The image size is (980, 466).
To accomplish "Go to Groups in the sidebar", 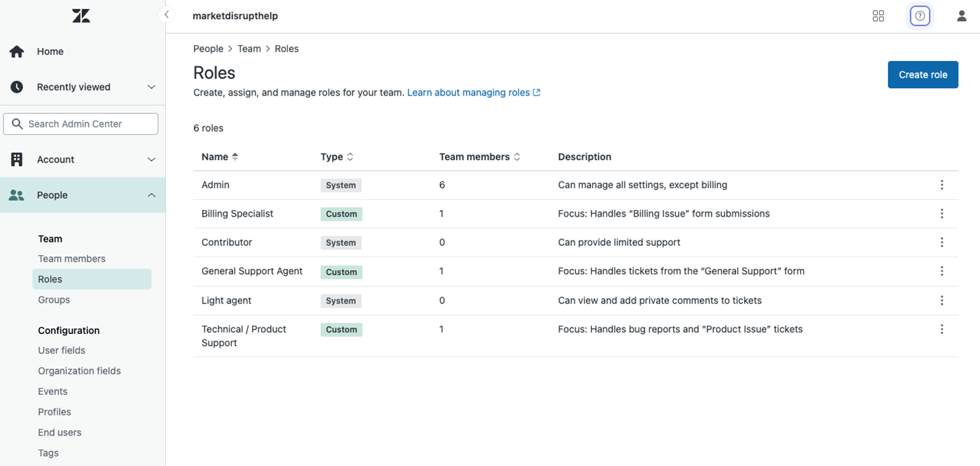I will point(54,300).
